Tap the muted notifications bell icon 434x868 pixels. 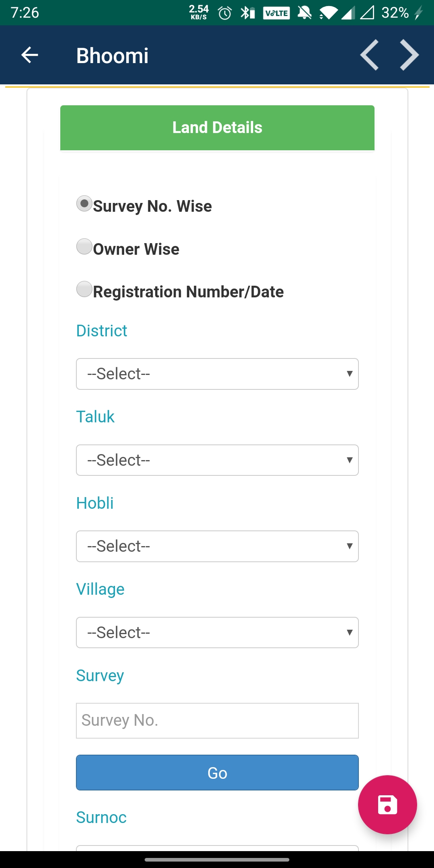coord(305,13)
